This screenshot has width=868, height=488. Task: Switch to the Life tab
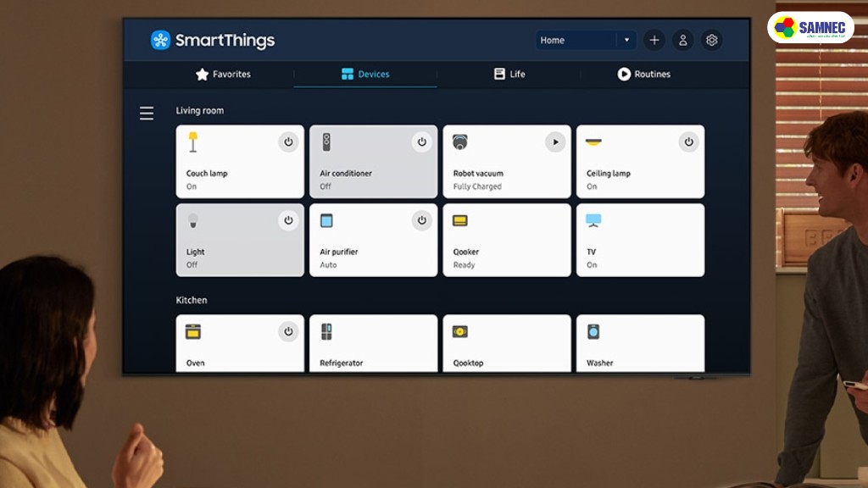coord(509,75)
